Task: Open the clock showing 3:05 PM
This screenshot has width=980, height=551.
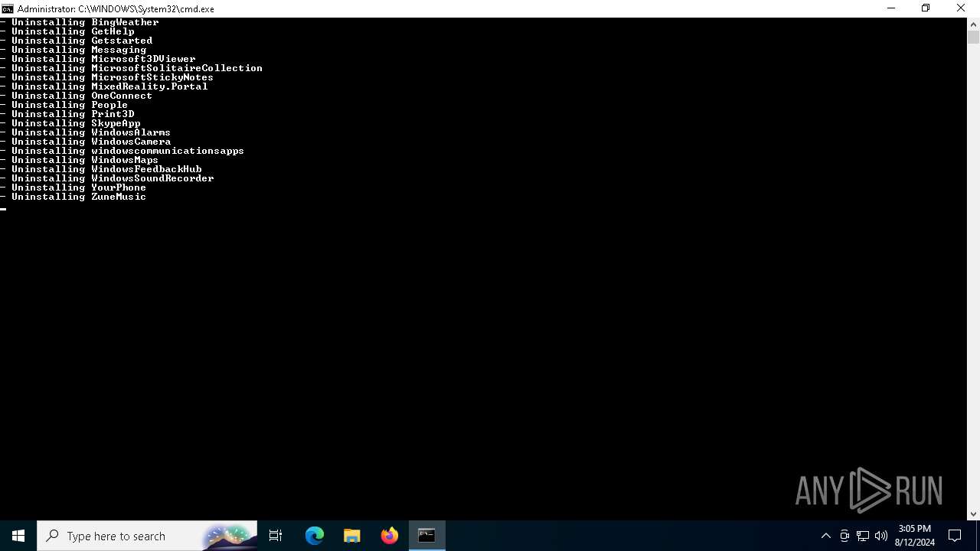Action: coord(916,536)
